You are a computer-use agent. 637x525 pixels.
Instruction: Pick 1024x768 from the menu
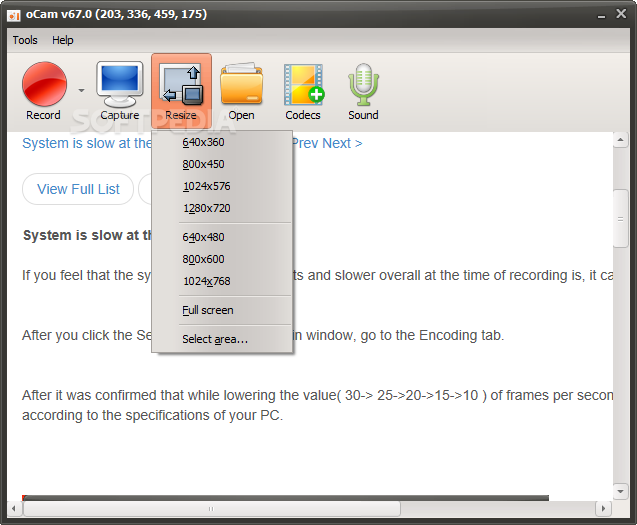[222, 281]
